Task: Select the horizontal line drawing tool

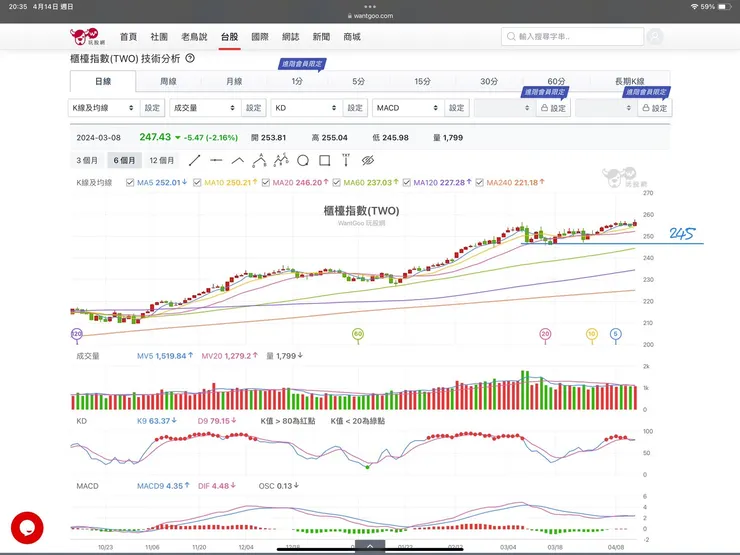Action: [x=216, y=160]
